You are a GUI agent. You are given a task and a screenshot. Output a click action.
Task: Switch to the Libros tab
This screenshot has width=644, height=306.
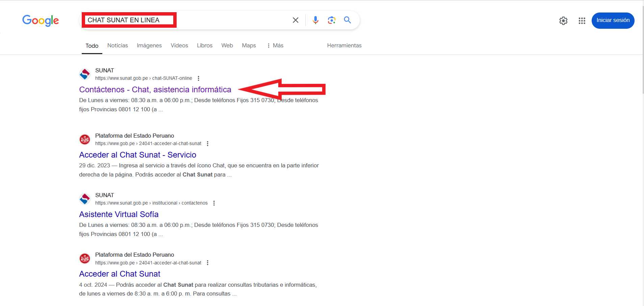[x=205, y=45]
